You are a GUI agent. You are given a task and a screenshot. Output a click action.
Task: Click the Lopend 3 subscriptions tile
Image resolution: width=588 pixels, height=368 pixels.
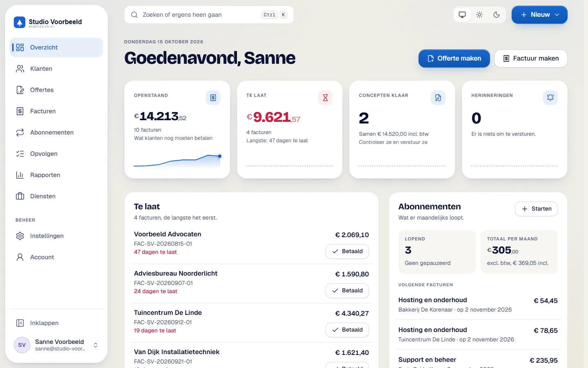tap(437, 252)
